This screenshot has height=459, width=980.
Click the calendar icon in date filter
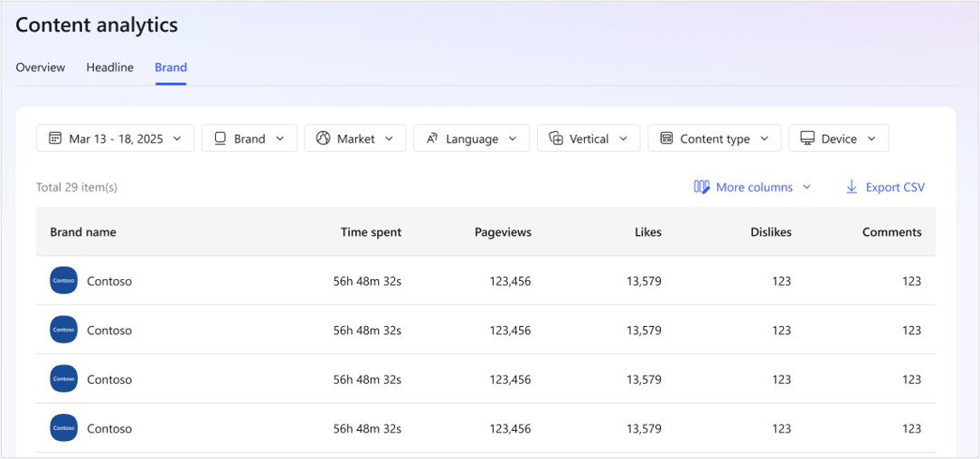coord(55,138)
